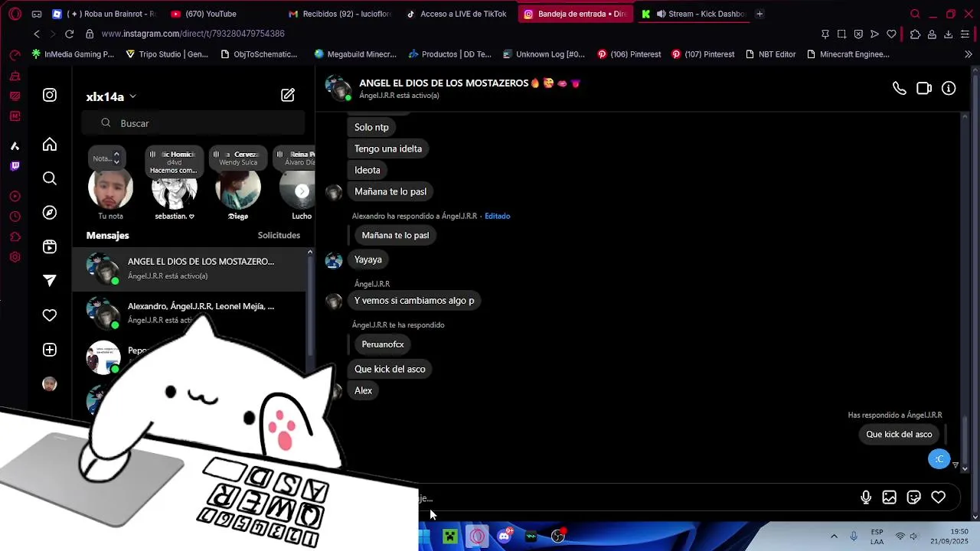Click the Buscar search field

point(192,123)
